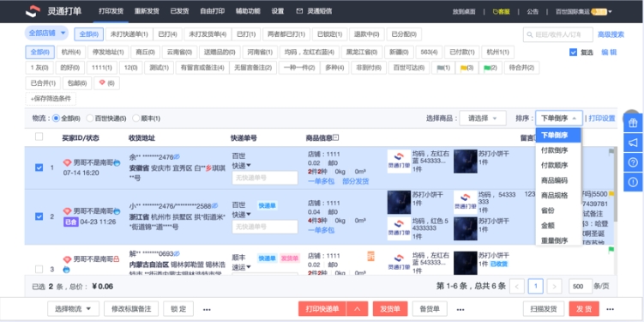Click the red diamond icon in order 3
Screen dimensions: 644x322
[68, 259]
